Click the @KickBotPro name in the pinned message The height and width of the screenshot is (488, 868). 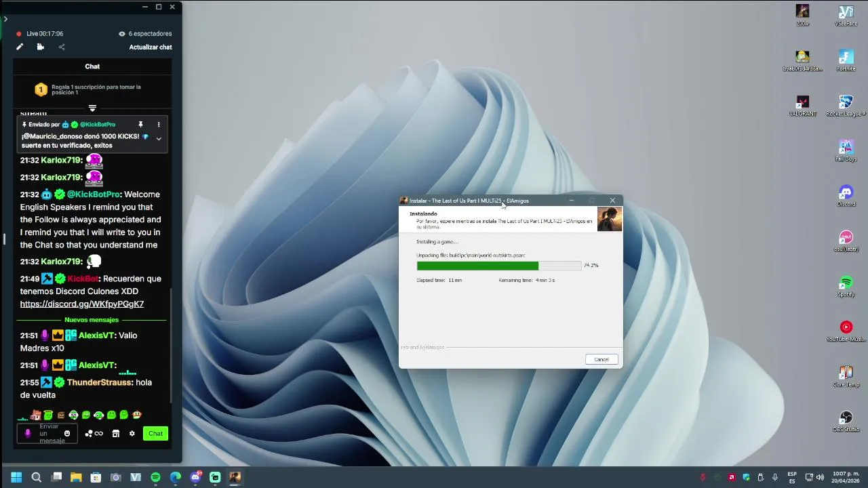(x=98, y=125)
